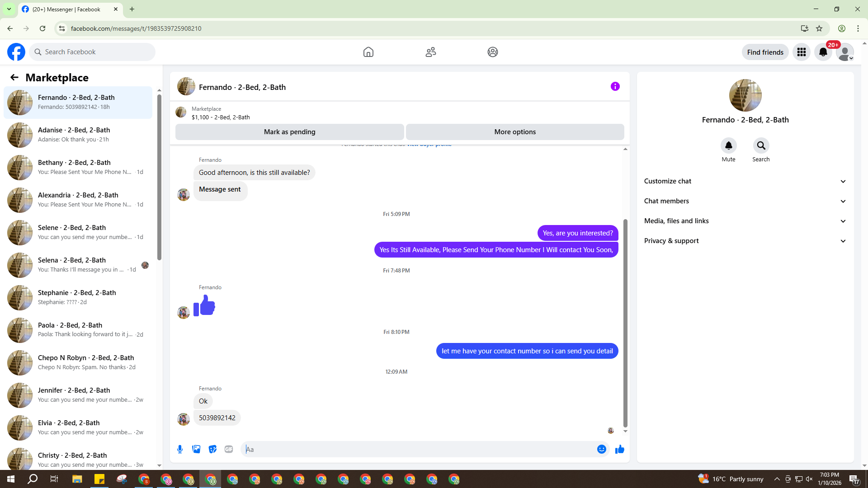Expand Media, files and links section
868x488 pixels.
pos(745,221)
